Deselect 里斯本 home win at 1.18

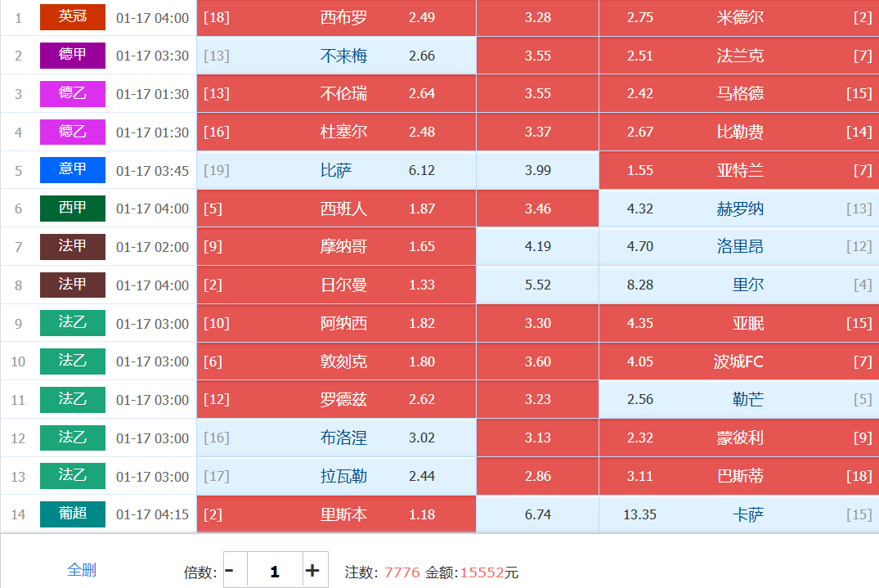click(x=336, y=514)
